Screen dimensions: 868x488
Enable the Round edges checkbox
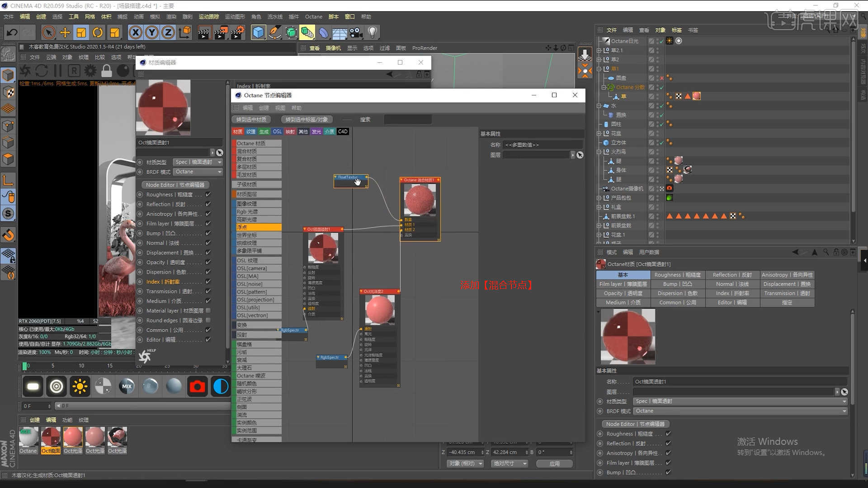pos(208,320)
